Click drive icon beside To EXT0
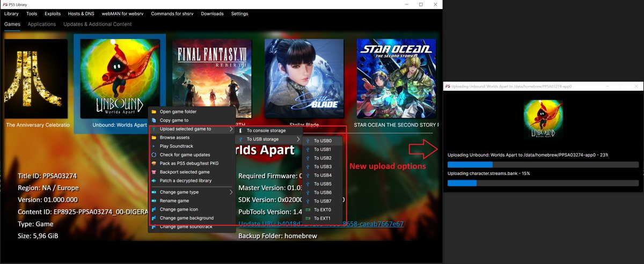The image size is (644, 264). tap(308, 209)
